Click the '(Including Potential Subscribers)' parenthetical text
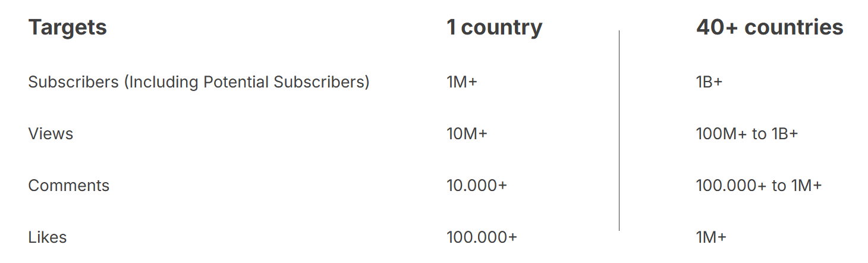 point(247,82)
